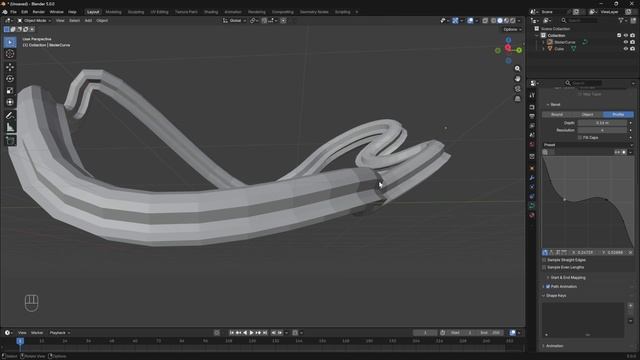The width and height of the screenshot is (640, 360).
Task: Open the Render properties tab
Action: tap(532, 107)
